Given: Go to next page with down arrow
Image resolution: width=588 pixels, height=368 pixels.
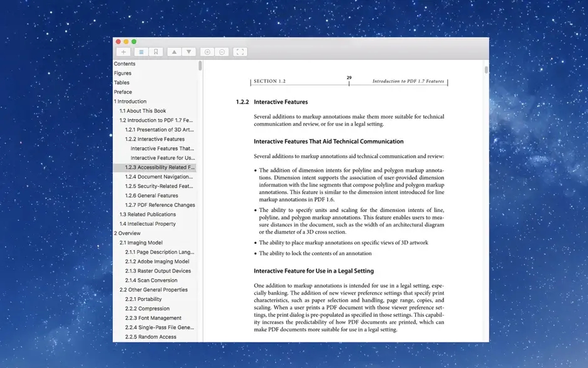Looking at the screenshot, I should [x=188, y=52].
